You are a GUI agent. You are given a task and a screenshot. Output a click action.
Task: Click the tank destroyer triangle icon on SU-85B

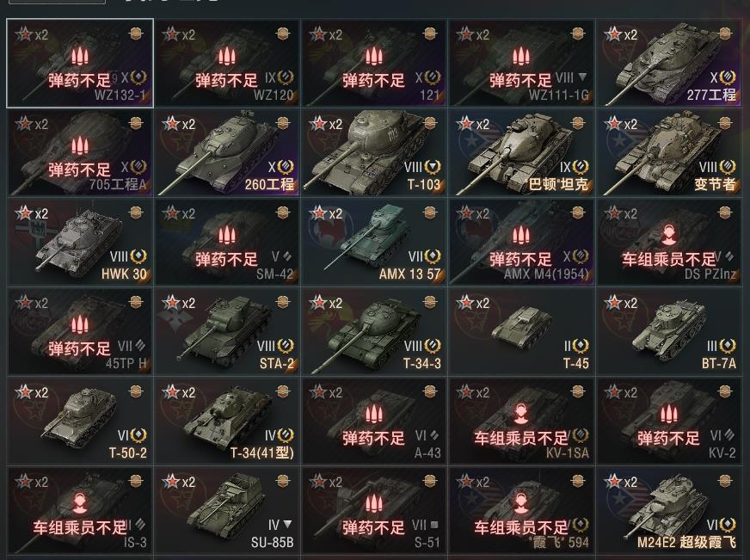287,525
